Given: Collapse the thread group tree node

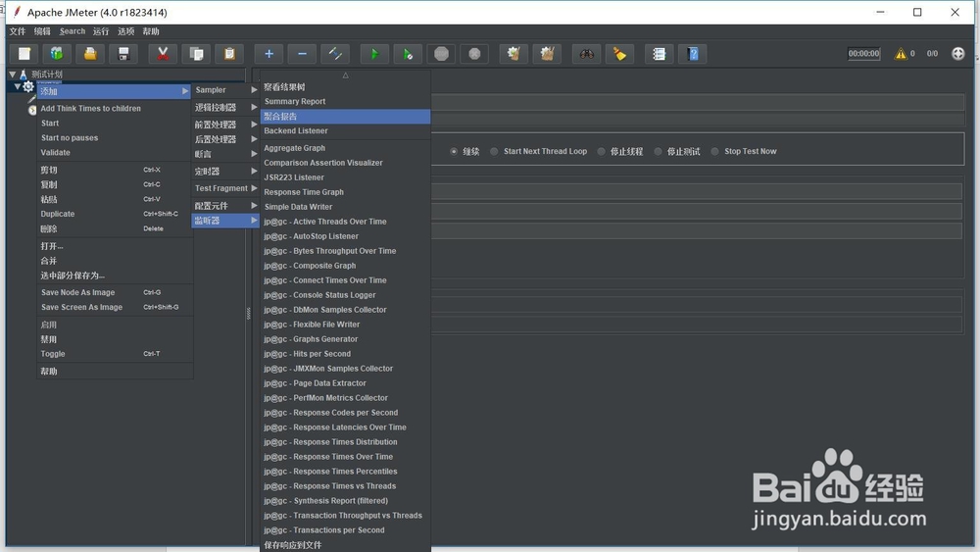Looking at the screenshot, I should [x=18, y=87].
